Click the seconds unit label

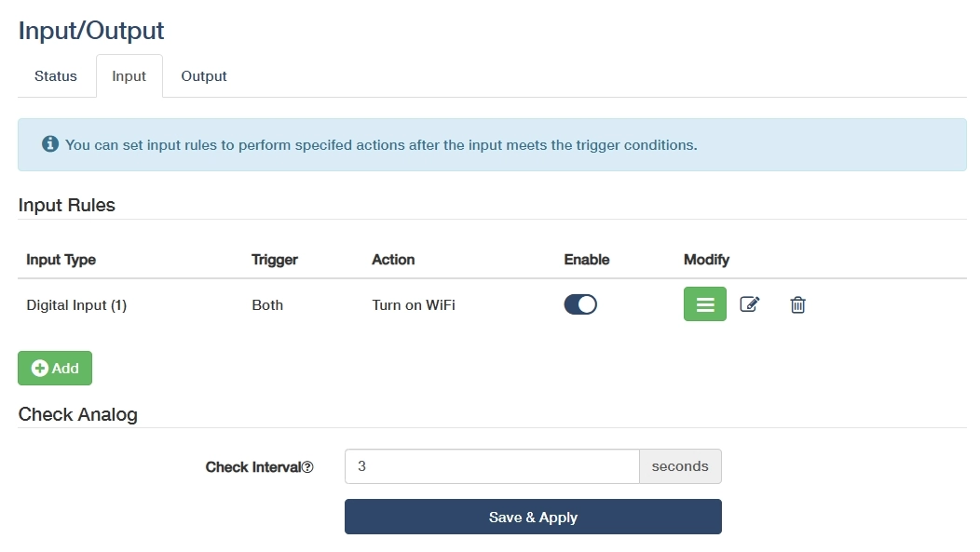pyautogui.click(x=680, y=466)
